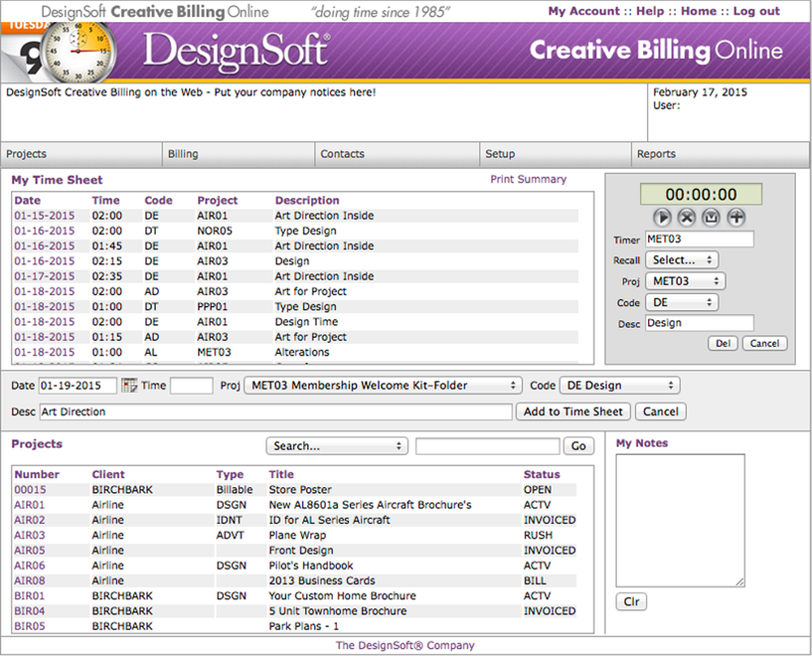The image size is (812, 657).
Task: Click the timer X reset icon
Action: (x=687, y=217)
